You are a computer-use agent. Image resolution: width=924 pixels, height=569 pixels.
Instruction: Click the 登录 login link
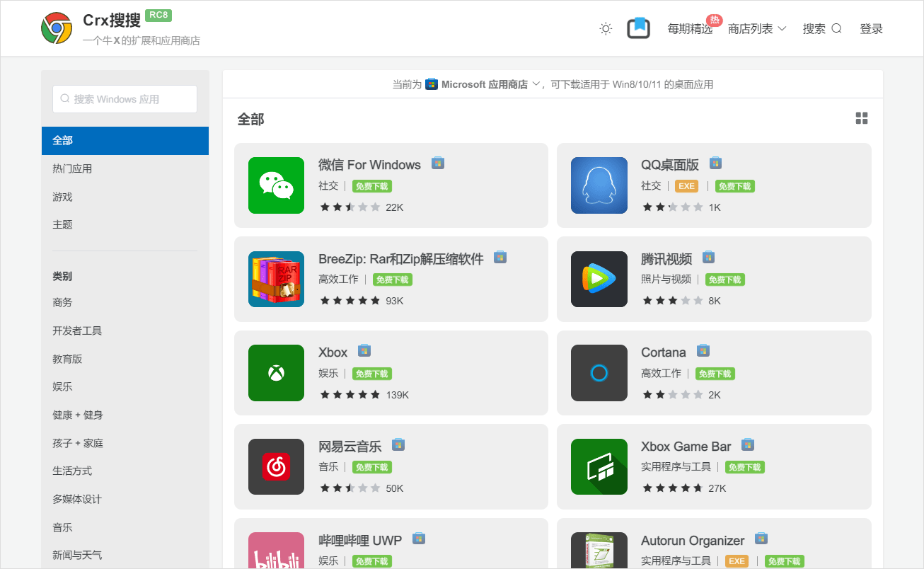pyautogui.click(x=871, y=29)
